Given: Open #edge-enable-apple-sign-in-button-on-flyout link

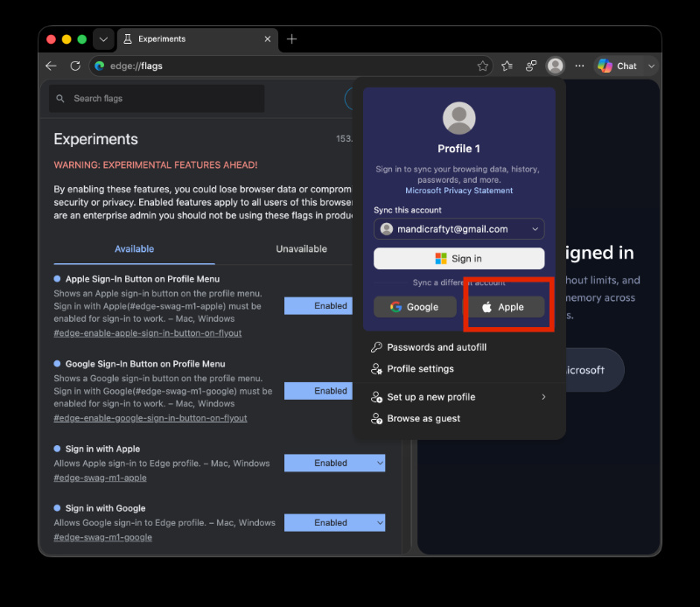Looking at the screenshot, I should tap(148, 333).
